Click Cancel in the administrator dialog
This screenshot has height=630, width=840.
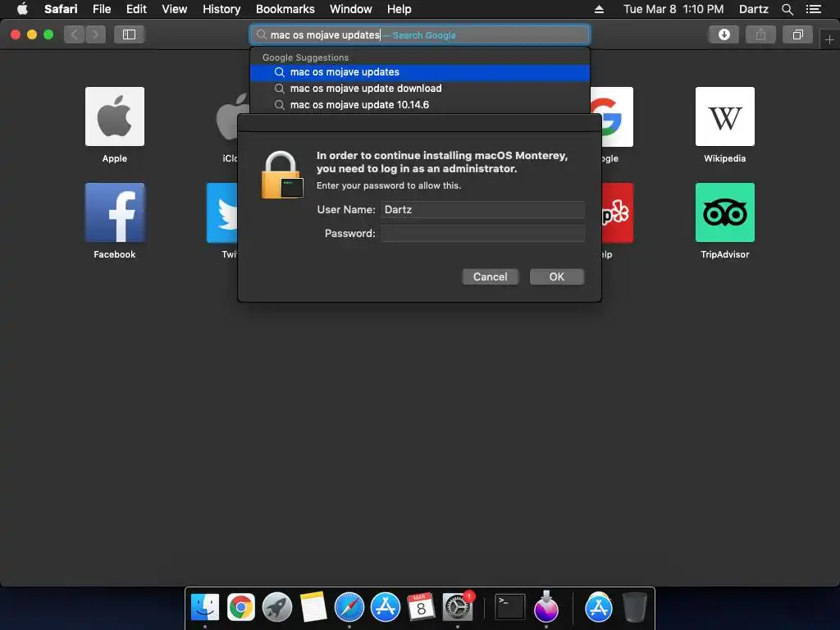491,277
